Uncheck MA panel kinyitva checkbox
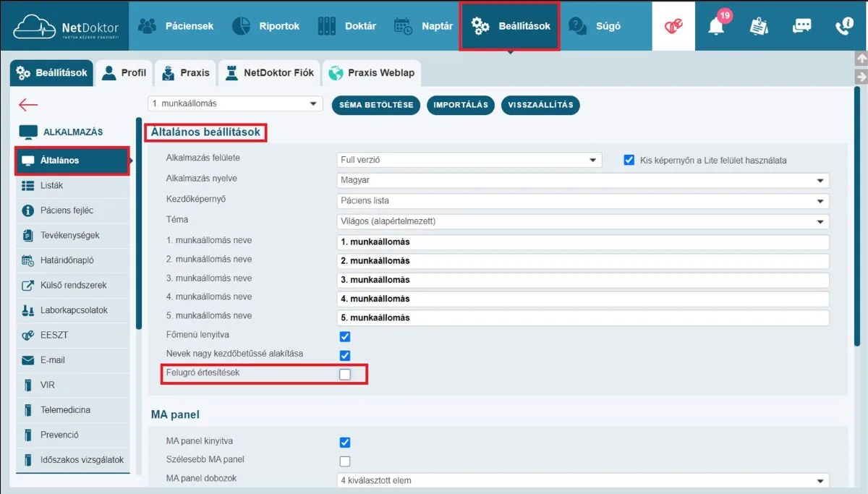The image size is (868, 494). click(345, 442)
